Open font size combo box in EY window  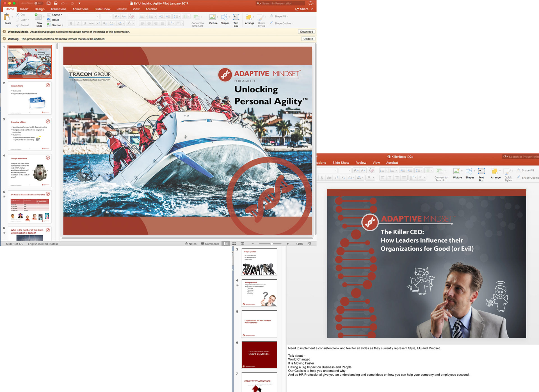[x=106, y=16]
